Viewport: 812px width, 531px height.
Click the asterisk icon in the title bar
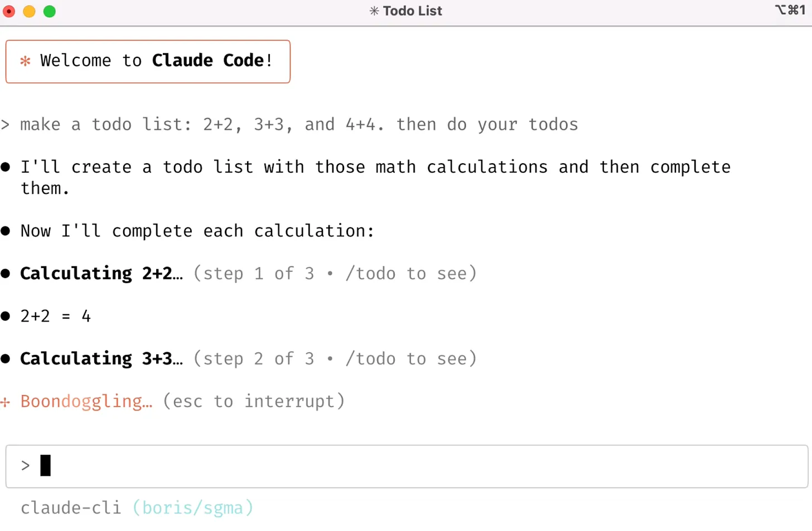[x=373, y=11]
